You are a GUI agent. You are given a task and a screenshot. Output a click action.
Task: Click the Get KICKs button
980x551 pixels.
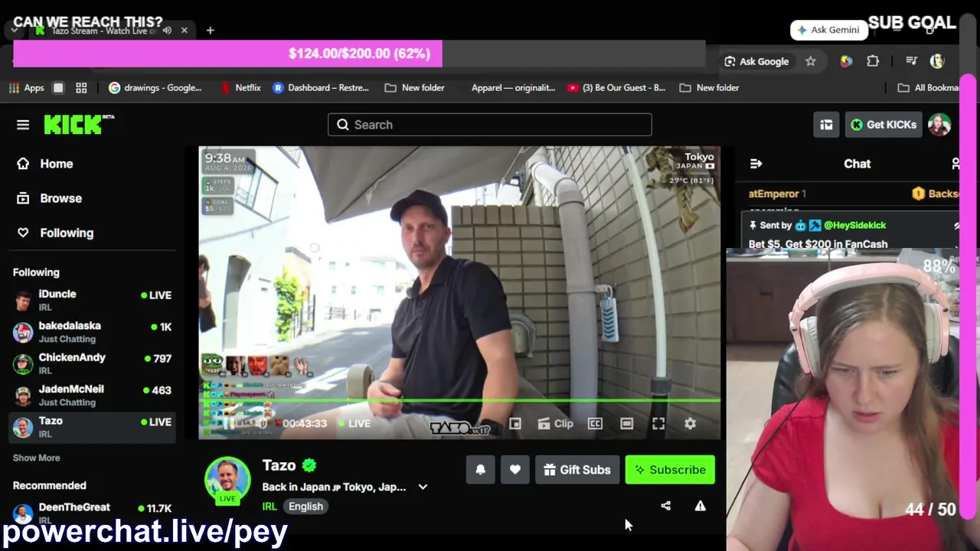pyautogui.click(x=884, y=125)
